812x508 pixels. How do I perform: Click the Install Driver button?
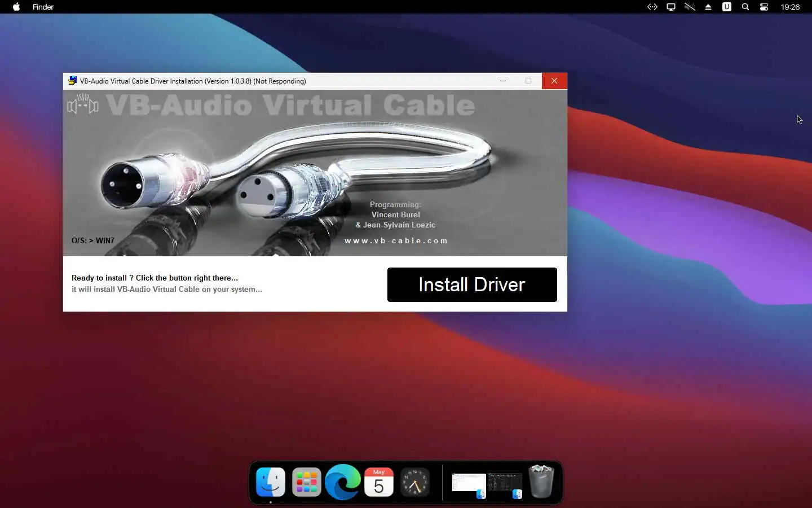[472, 284]
